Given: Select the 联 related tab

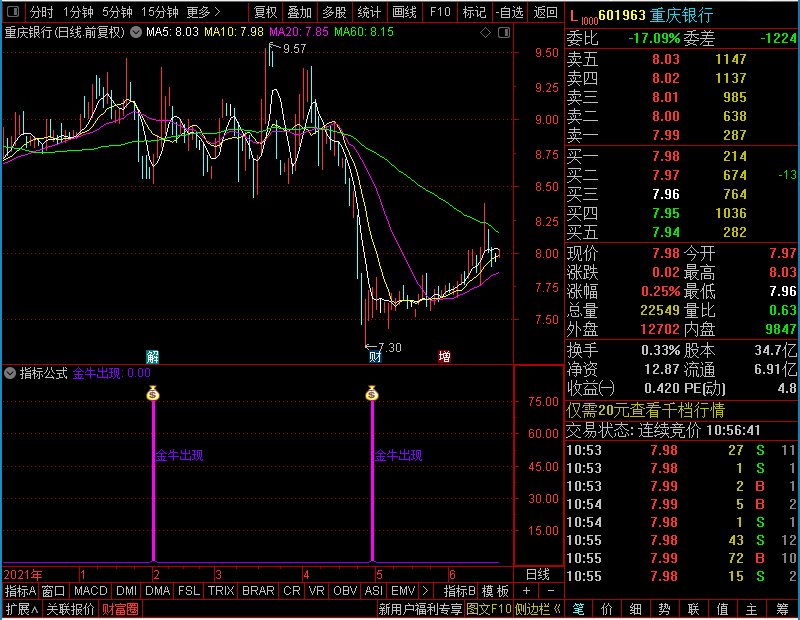Looking at the screenshot, I should click(x=693, y=609).
